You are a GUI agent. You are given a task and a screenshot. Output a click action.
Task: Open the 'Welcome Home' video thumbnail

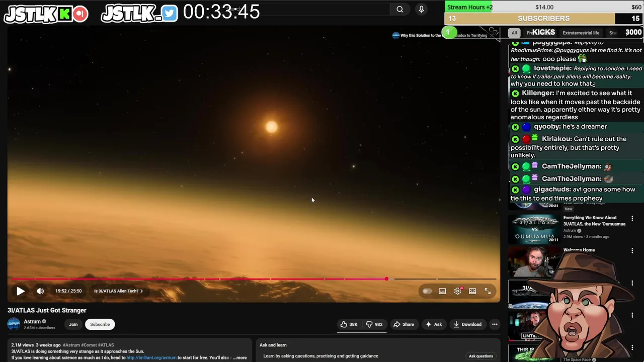click(534, 261)
